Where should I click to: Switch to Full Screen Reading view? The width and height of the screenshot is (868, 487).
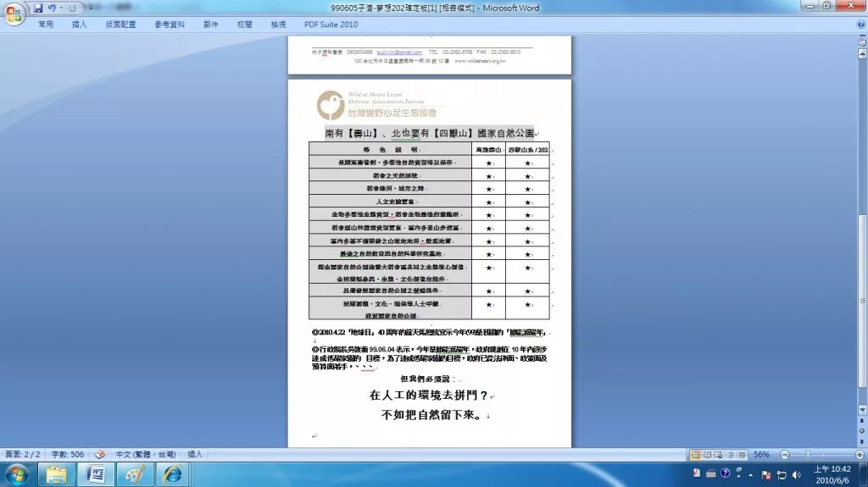click(707, 454)
